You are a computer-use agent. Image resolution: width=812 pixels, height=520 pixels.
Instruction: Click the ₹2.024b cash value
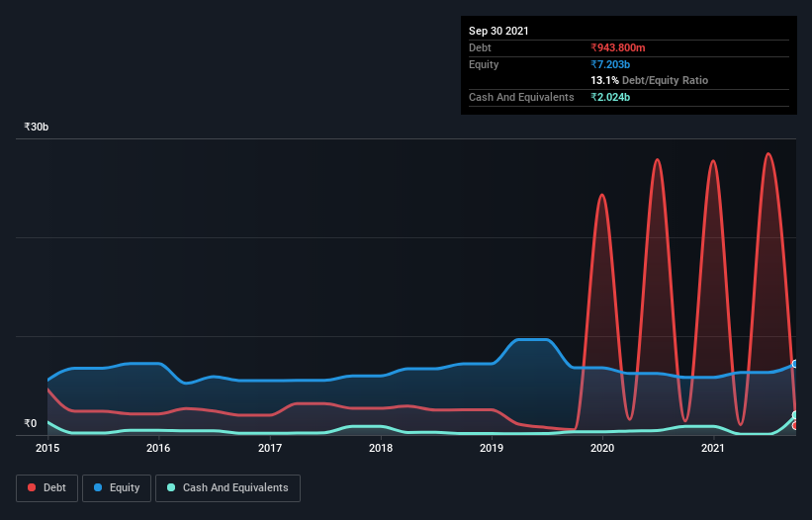coord(610,97)
